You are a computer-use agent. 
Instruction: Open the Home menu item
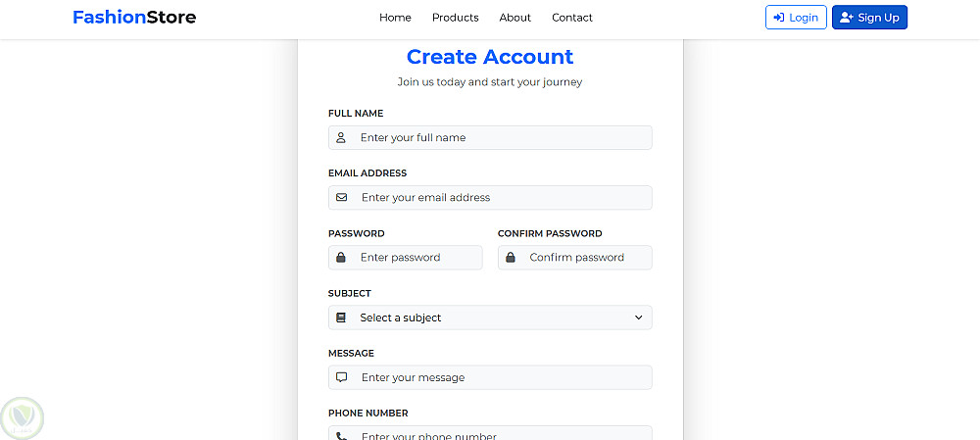(395, 18)
